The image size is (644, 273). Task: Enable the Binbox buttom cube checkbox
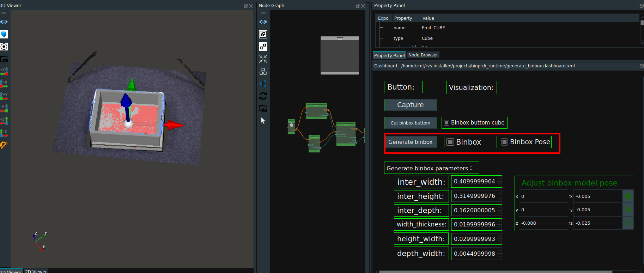pyautogui.click(x=446, y=123)
